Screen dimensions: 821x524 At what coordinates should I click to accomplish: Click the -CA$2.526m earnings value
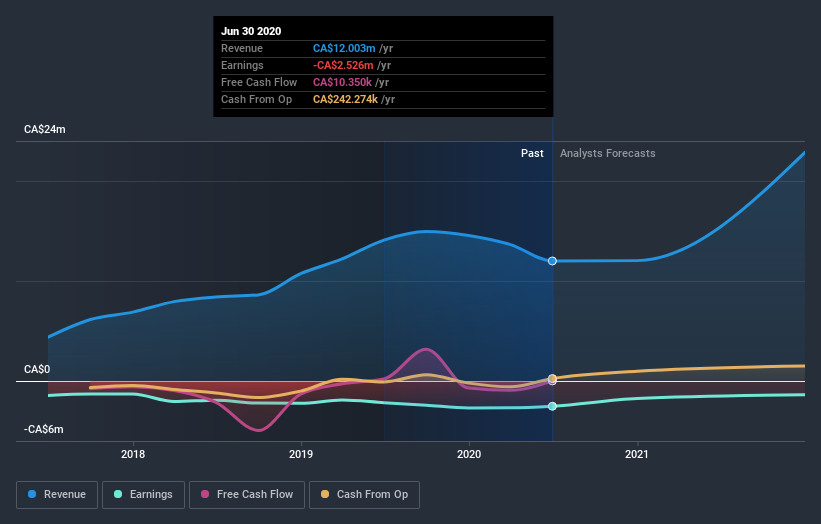point(343,65)
